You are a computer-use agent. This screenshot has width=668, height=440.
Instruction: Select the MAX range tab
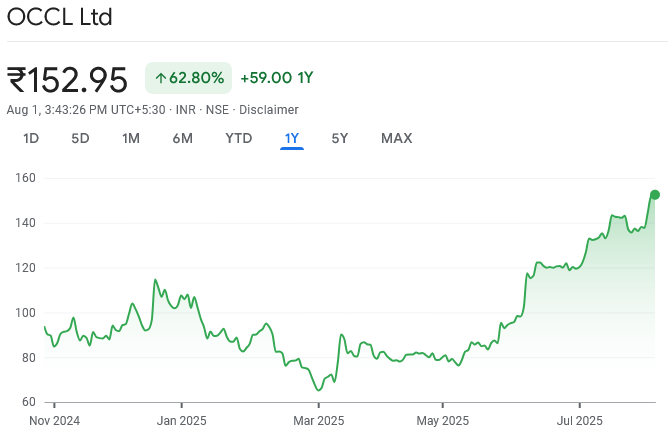[x=396, y=138]
